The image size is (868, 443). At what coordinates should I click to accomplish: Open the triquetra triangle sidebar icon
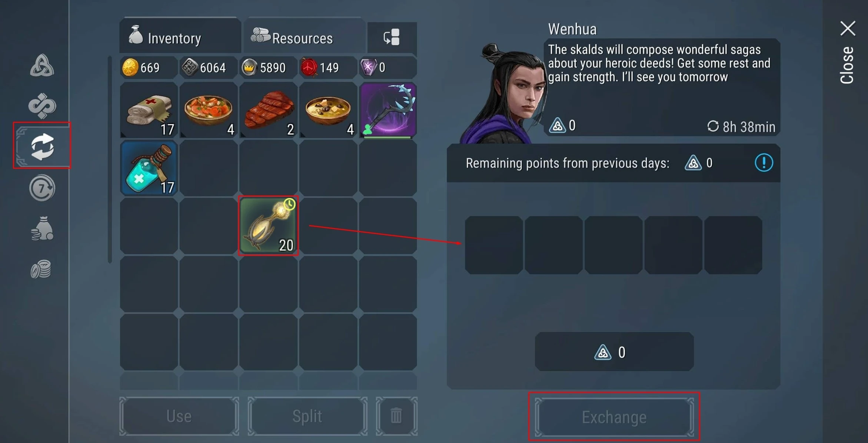[x=42, y=66]
